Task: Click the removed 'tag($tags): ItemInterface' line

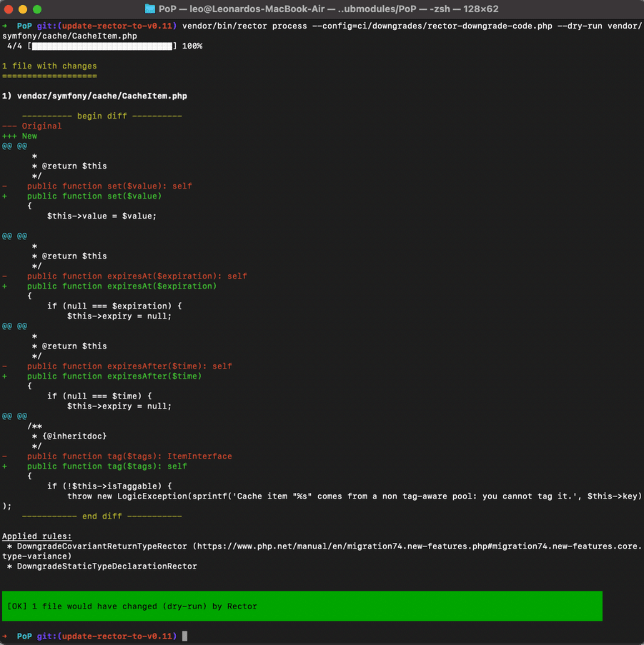Action: tap(129, 456)
